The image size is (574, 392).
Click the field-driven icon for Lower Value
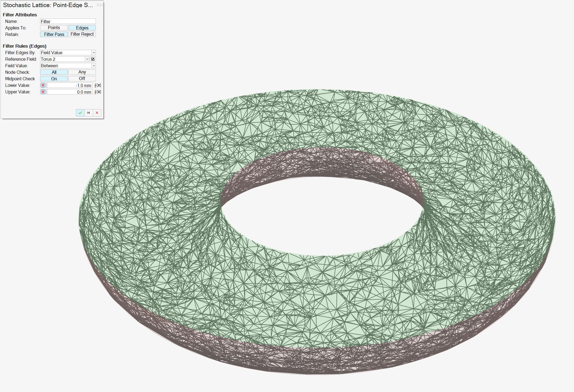pos(43,85)
